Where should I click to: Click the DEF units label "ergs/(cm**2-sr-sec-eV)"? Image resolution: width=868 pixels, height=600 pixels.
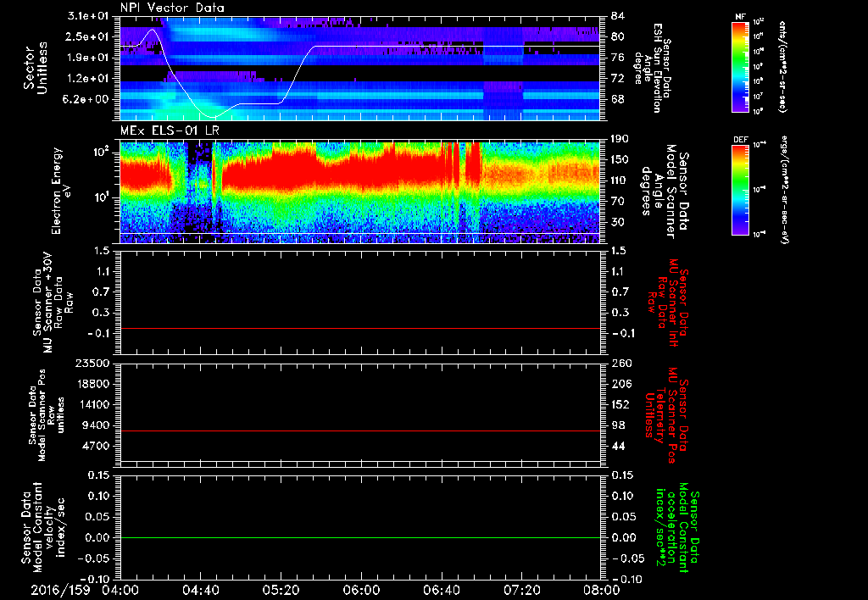(784, 190)
